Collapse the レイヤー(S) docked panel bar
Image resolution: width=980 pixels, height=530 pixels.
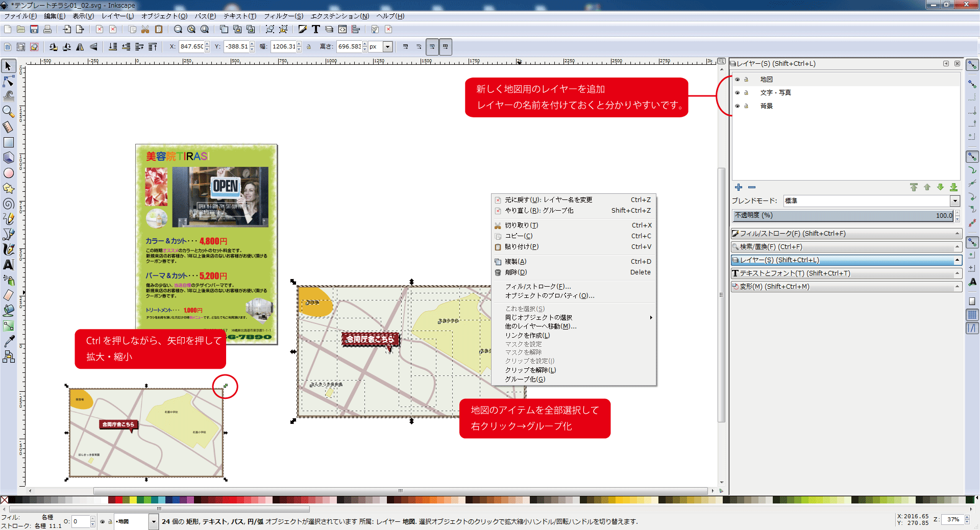tap(846, 260)
